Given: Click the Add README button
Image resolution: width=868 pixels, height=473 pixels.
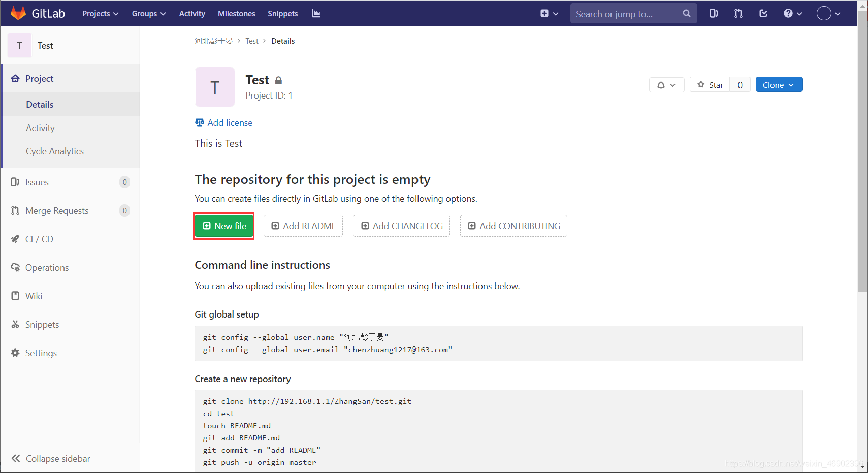Looking at the screenshot, I should coord(303,226).
